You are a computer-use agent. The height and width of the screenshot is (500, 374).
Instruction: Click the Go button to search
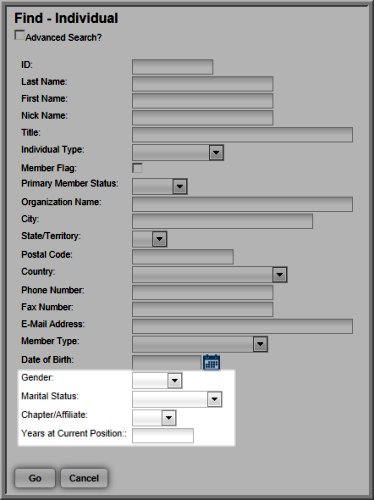tap(35, 478)
